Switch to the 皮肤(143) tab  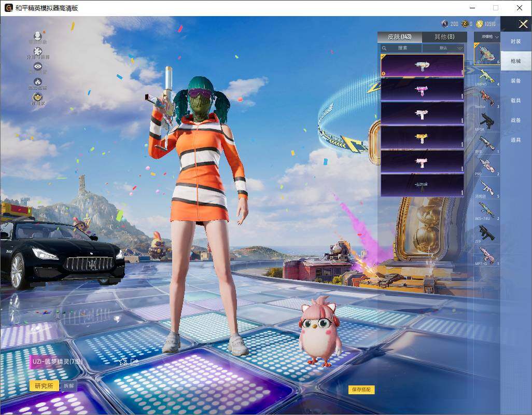coord(400,37)
